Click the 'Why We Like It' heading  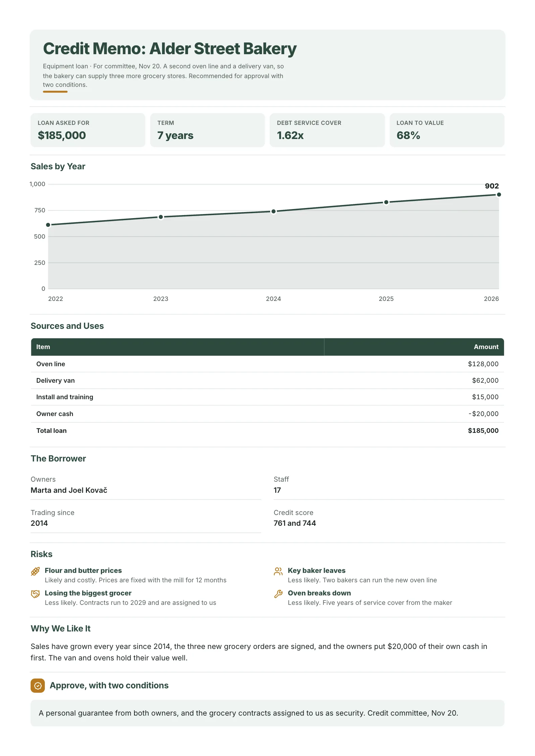[x=61, y=628]
